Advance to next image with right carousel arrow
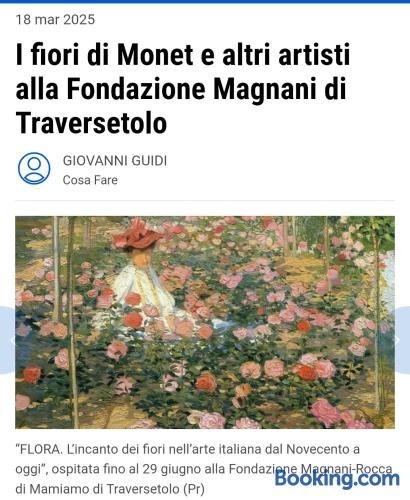 pyautogui.click(x=402, y=340)
